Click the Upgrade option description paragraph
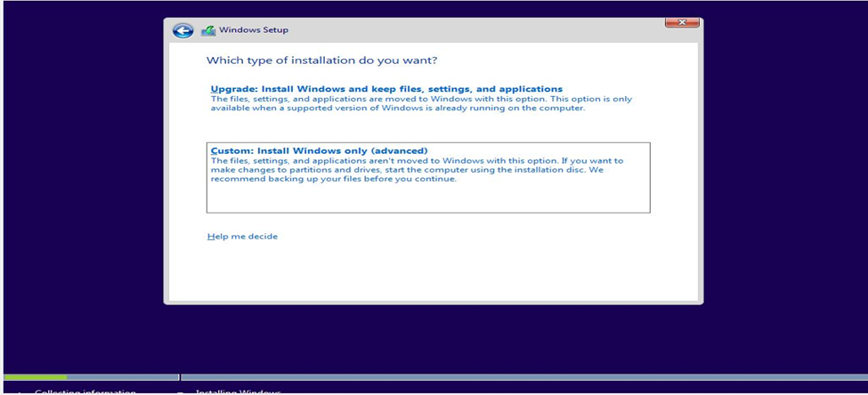The width and height of the screenshot is (868, 395). (x=421, y=103)
